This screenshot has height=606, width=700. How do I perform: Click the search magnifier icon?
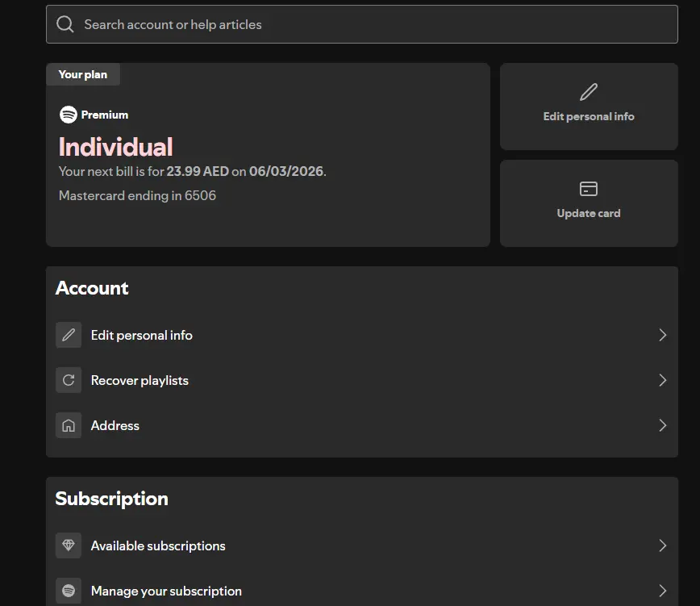(65, 24)
